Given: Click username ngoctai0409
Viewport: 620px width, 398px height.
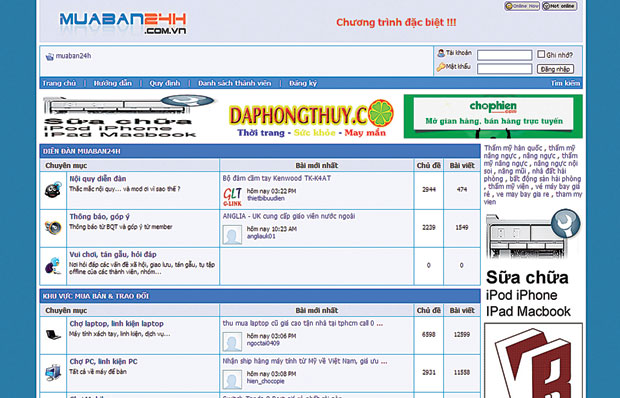Looking at the screenshot, I should point(263,343).
